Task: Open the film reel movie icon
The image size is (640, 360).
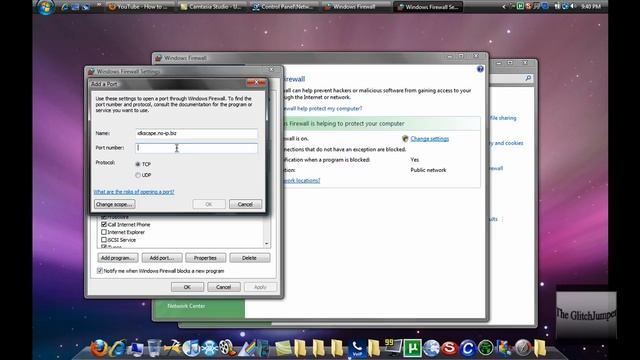Action: tap(227, 348)
